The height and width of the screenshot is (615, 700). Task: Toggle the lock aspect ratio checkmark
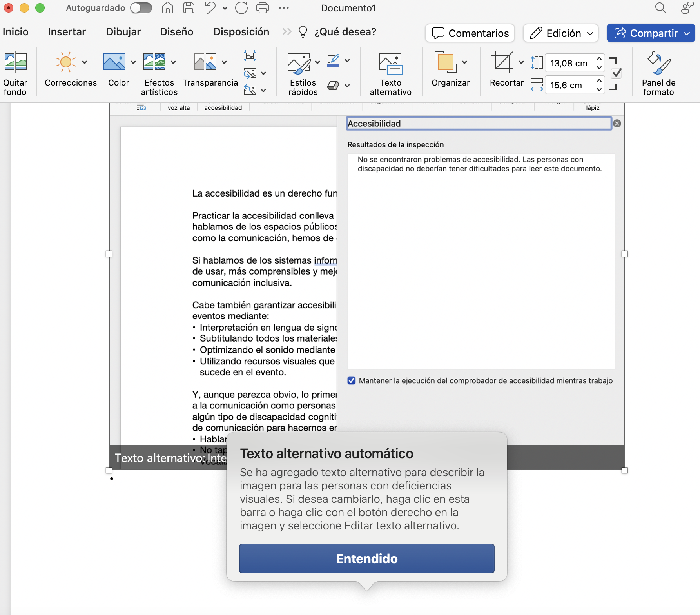tap(616, 73)
